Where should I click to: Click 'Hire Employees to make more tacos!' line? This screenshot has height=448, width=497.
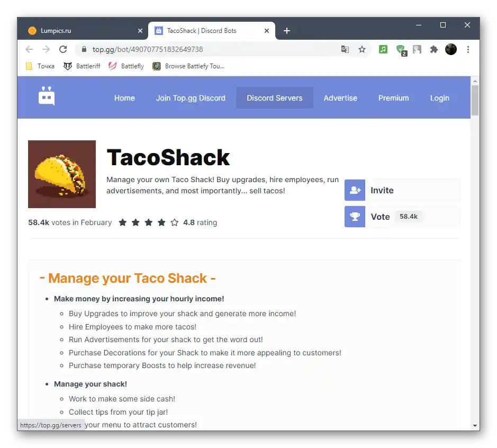click(x=132, y=327)
